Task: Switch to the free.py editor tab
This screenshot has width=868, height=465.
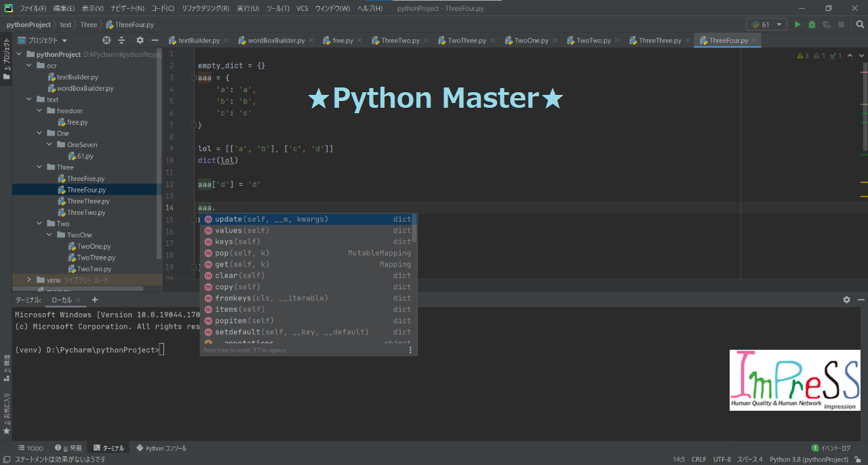Action: [342, 40]
